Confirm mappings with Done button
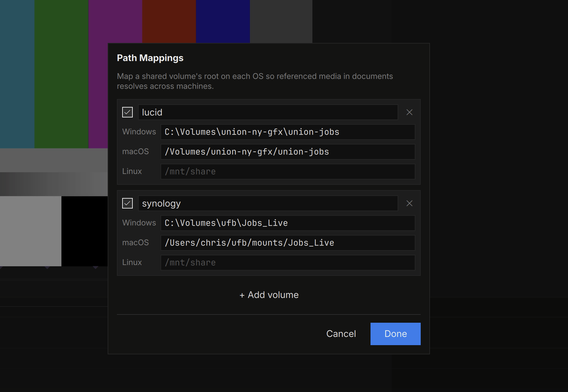This screenshot has width=568, height=392. 396,334
